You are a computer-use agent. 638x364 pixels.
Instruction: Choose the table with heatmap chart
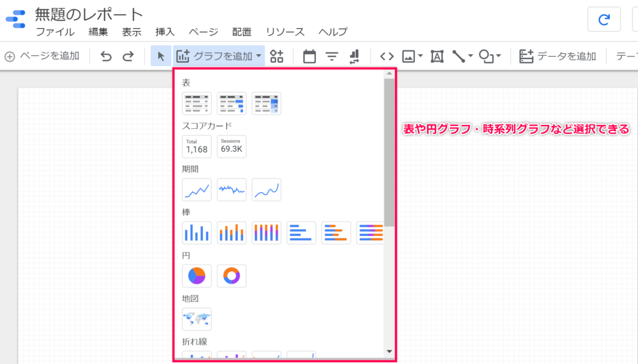[267, 103]
